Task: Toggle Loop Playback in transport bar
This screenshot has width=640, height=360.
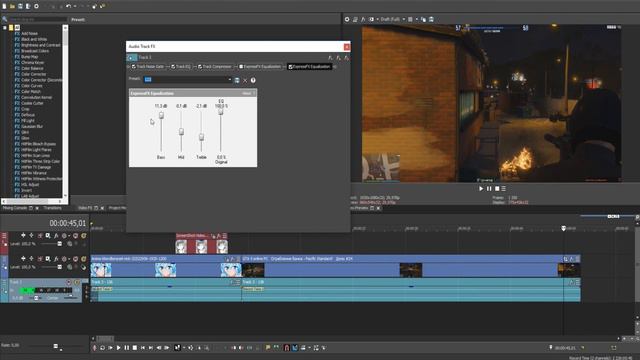Action: (102, 348)
